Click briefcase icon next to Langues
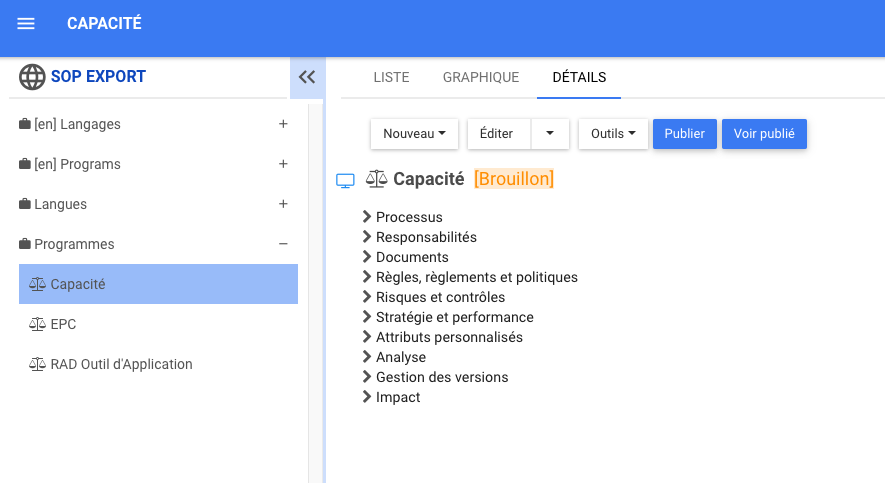 pyautogui.click(x=25, y=204)
